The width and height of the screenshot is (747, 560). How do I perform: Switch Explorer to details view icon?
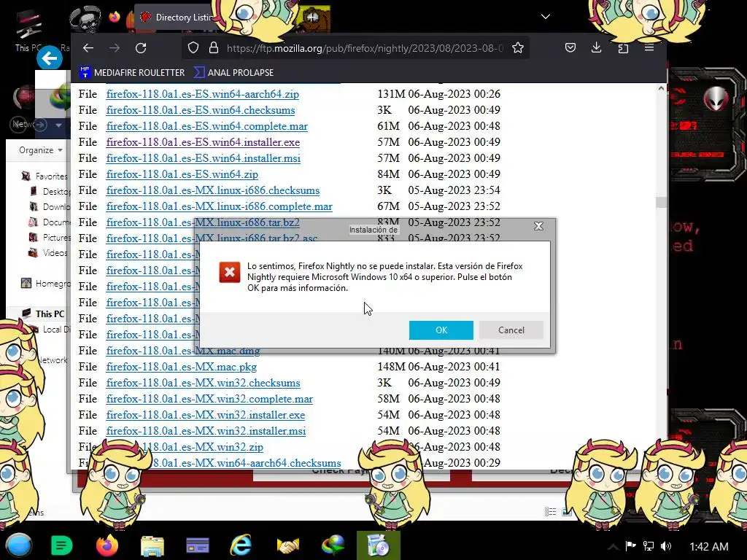click(550, 511)
